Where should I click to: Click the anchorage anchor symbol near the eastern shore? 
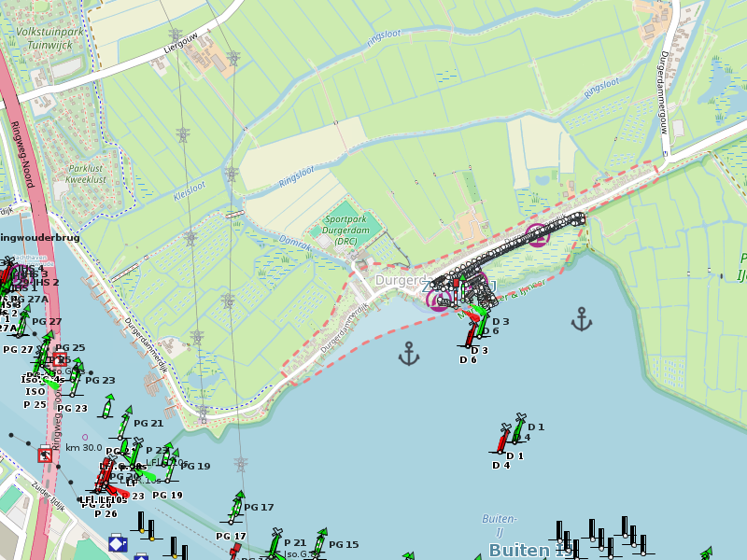click(x=582, y=319)
